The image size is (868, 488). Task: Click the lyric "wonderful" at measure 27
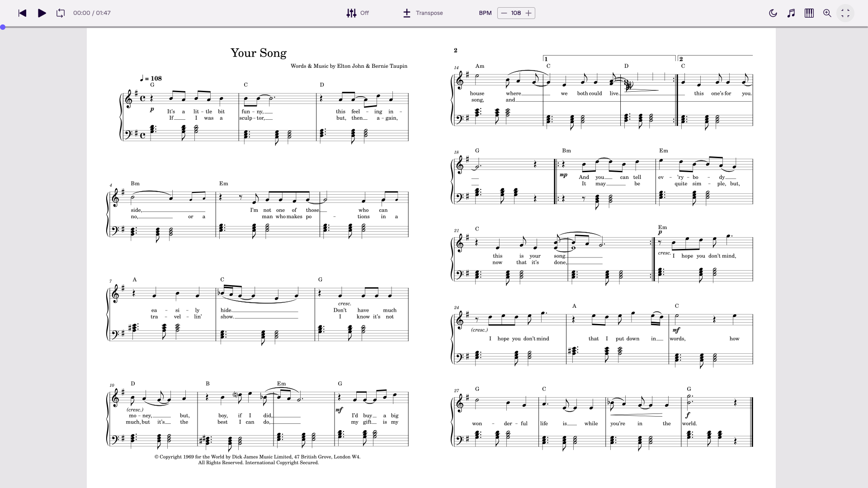pos(500,424)
